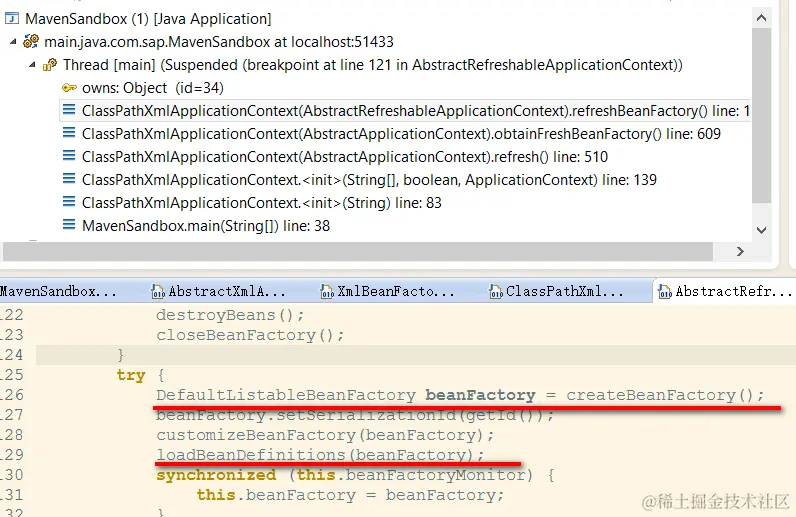Click stack frame icon for <init> line 139
Image resolution: width=796 pixels, height=517 pixels.
point(69,179)
